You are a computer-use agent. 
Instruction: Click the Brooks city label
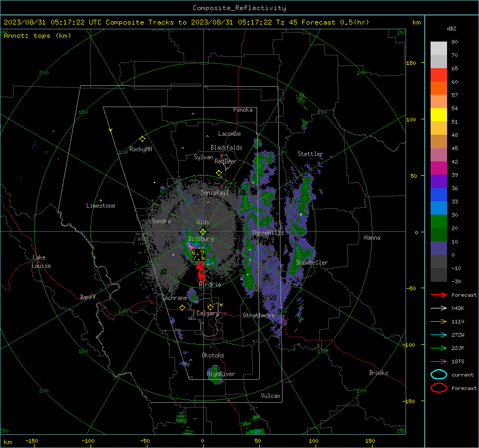378,373
